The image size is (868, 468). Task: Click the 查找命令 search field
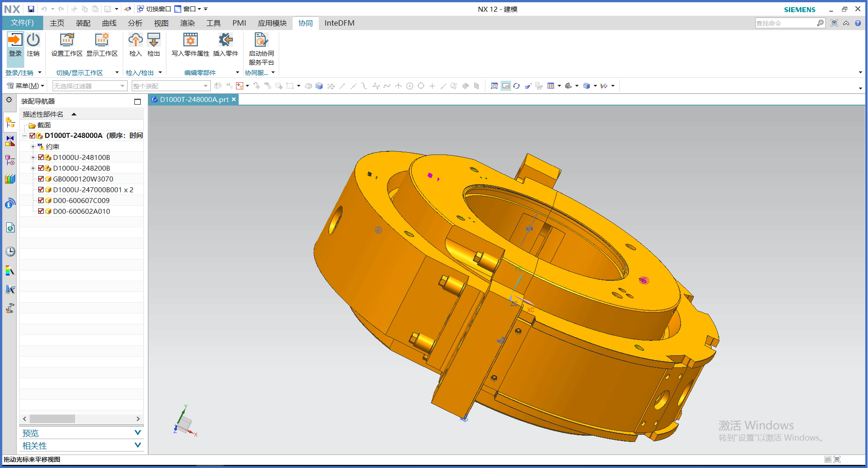tap(786, 23)
